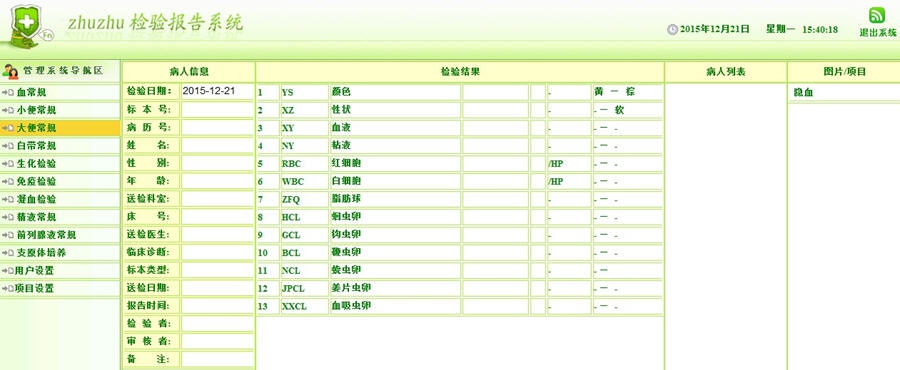
Task: Click the 备注 input field
Action: pyautogui.click(x=218, y=359)
